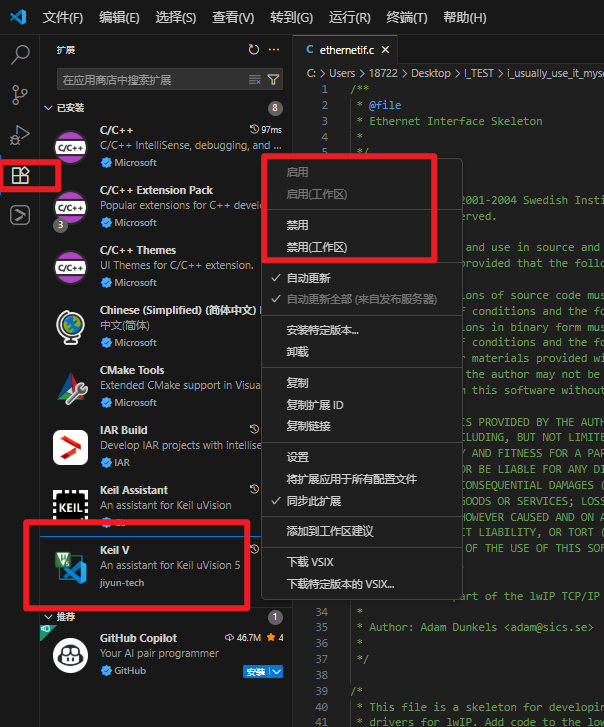Viewport: 604px width, 727px height.
Task: Click Users in the breadcrumb path
Action: (x=342, y=73)
